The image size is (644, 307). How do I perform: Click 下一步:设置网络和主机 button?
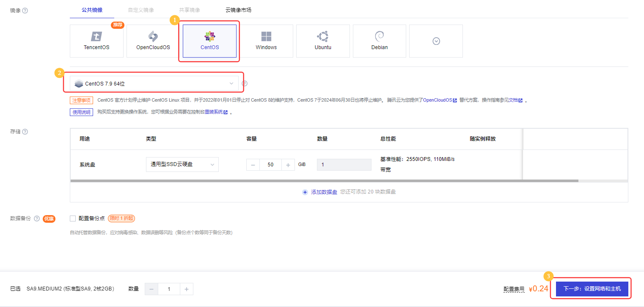point(592,289)
